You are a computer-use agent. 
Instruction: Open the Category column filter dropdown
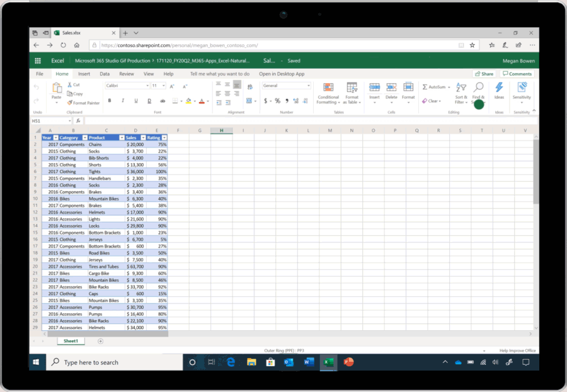(x=84, y=137)
